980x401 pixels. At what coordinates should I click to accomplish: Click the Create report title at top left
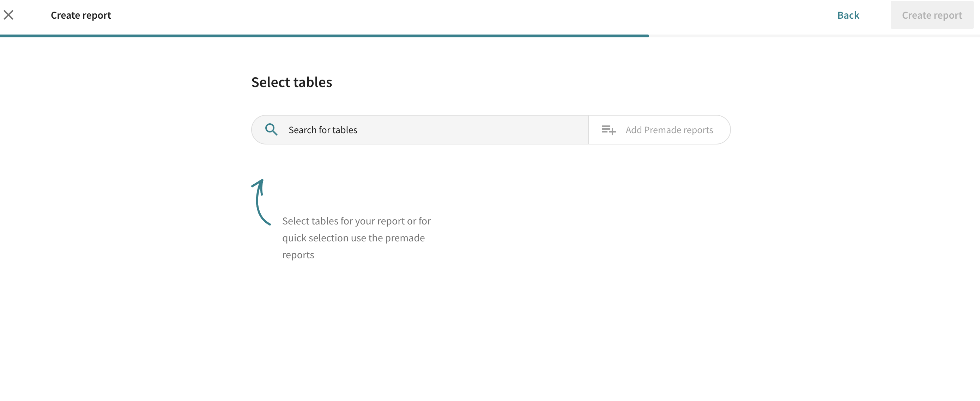click(81, 15)
